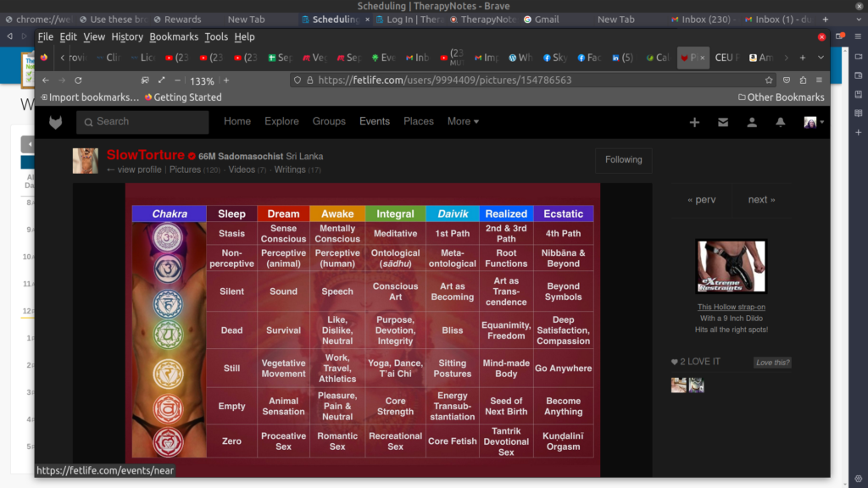Go to the next picture
Image resolution: width=868 pixels, height=488 pixels.
click(x=761, y=200)
